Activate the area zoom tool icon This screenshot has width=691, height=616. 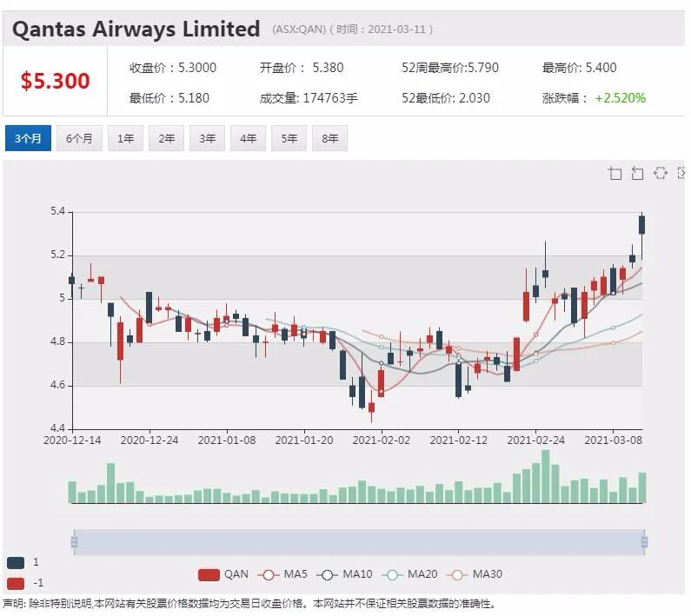[x=615, y=173]
